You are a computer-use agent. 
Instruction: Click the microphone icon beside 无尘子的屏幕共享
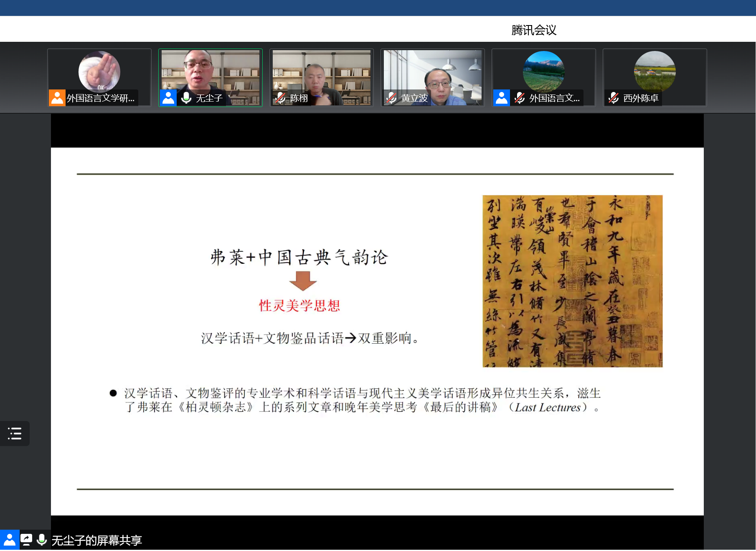(42, 540)
